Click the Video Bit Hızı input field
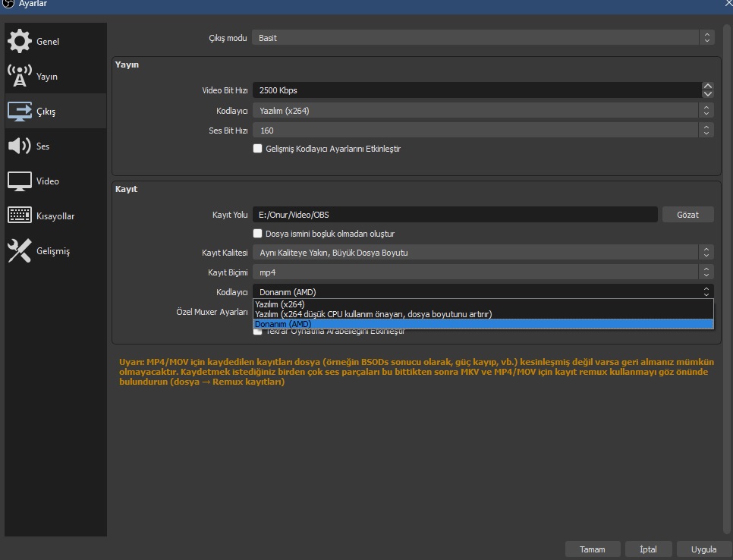Screen dimensions: 733x560 click(477, 90)
